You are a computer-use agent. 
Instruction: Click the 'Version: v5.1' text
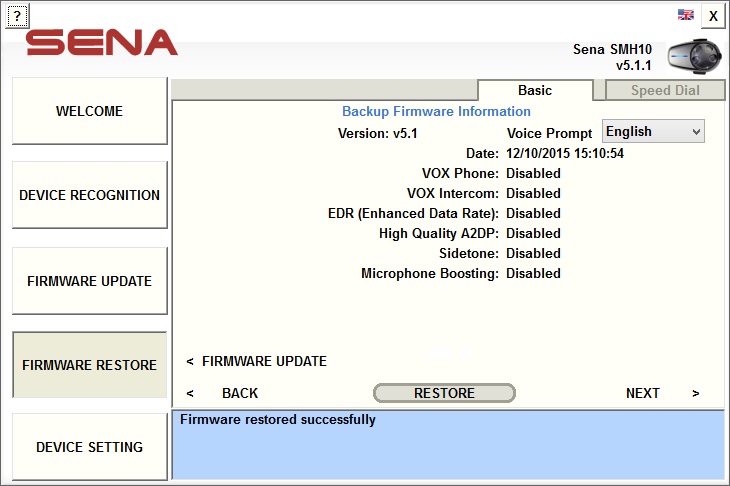pos(378,134)
